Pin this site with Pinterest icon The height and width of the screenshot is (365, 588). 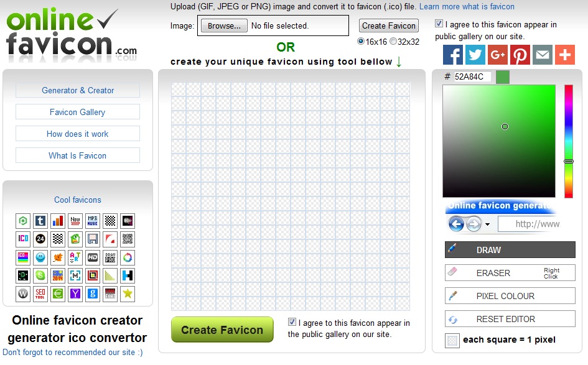520,55
